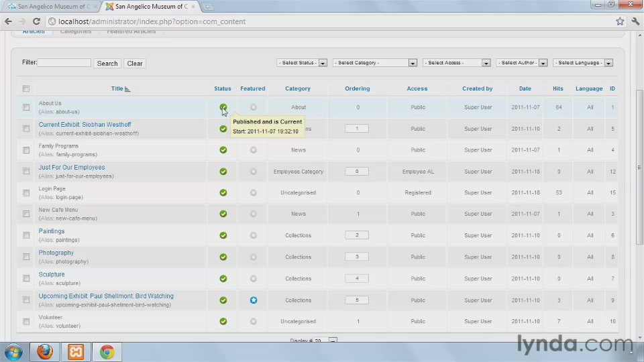Open XAMPP from the taskbar

coord(76,352)
